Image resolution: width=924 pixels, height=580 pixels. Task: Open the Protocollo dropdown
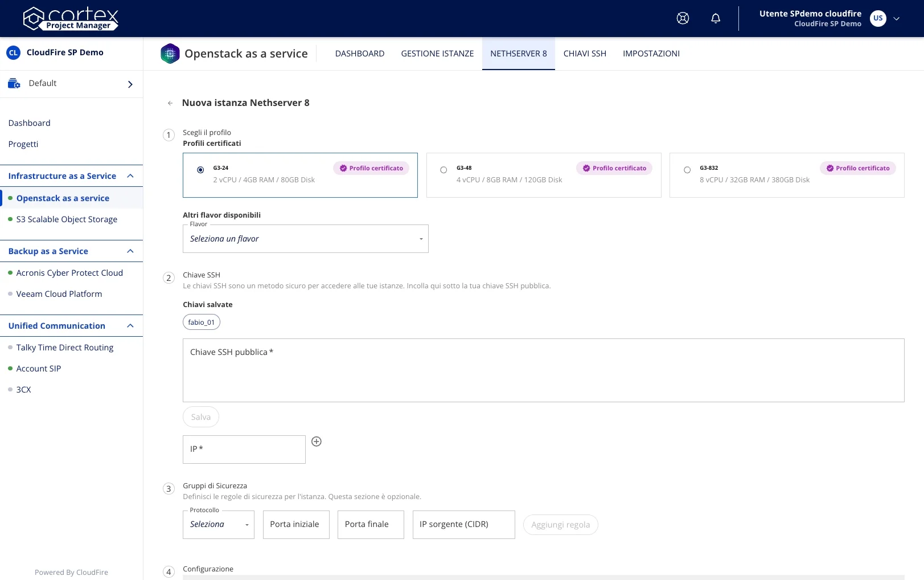click(218, 524)
